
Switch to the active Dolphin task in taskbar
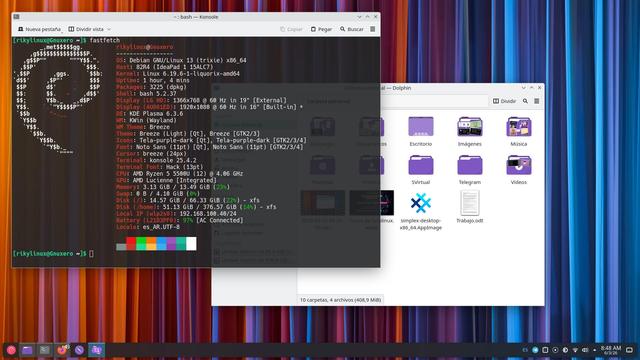coord(96,350)
